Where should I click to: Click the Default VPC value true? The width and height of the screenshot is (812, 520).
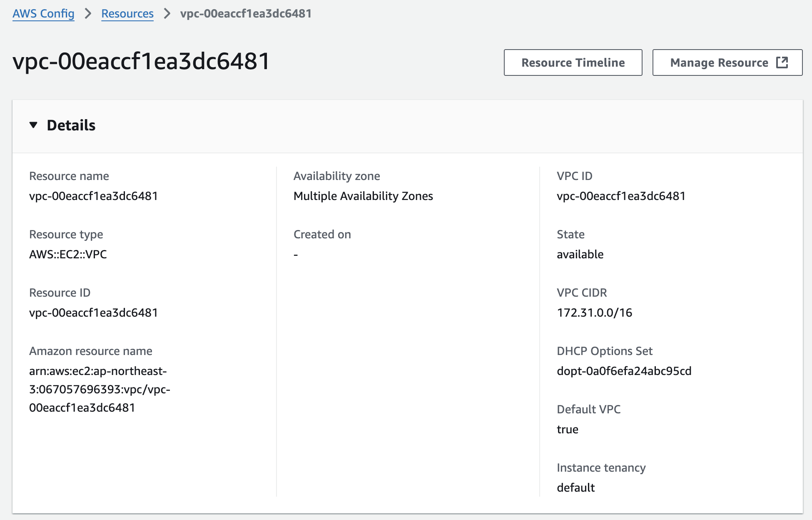click(568, 429)
